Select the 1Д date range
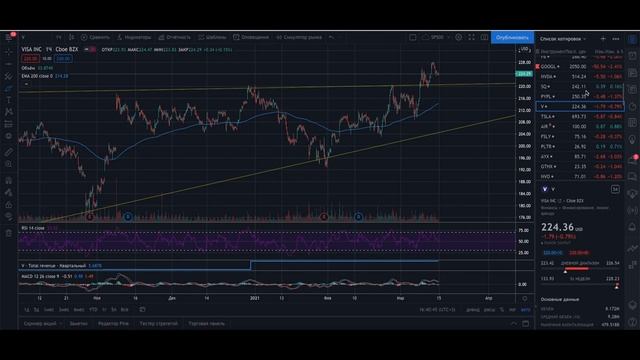This screenshot has width=640, height=360. coord(27,310)
